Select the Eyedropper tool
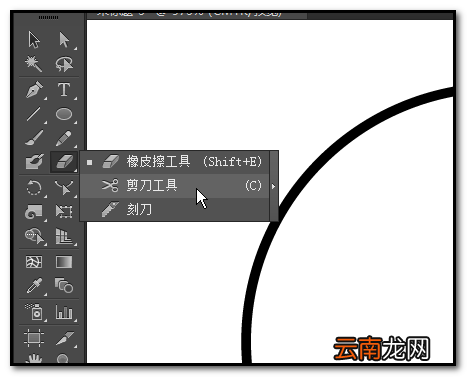467x377 pixels. click(34, 286)
